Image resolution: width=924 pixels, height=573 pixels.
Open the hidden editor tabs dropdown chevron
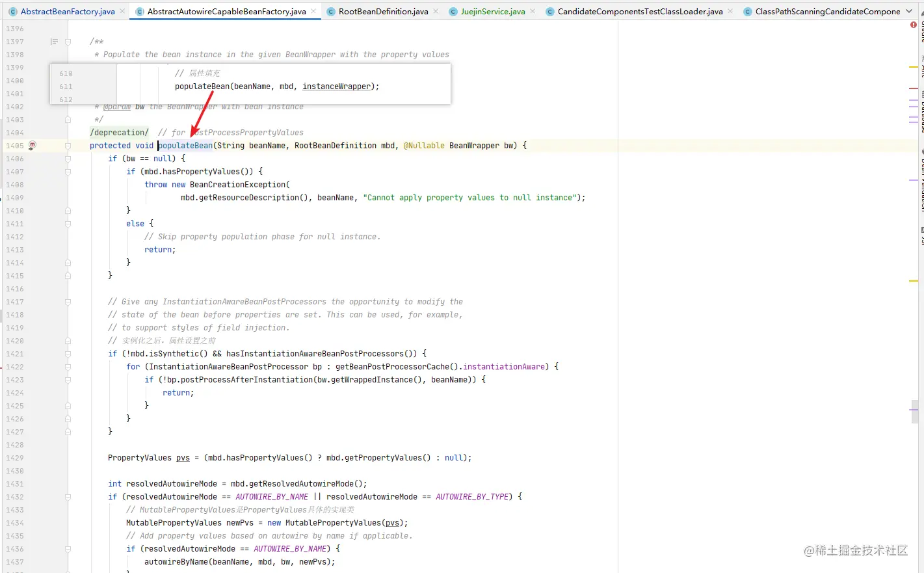click(x=909, y=11)
